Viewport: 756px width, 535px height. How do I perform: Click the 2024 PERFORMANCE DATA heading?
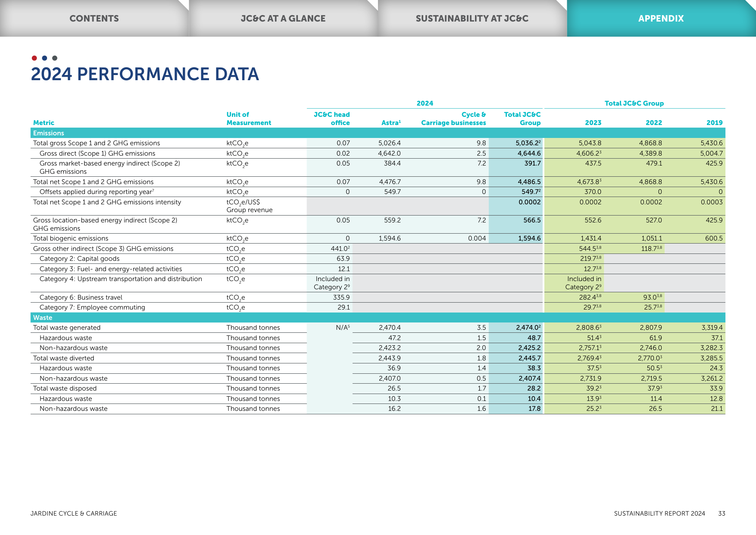(x=145, y=74)
